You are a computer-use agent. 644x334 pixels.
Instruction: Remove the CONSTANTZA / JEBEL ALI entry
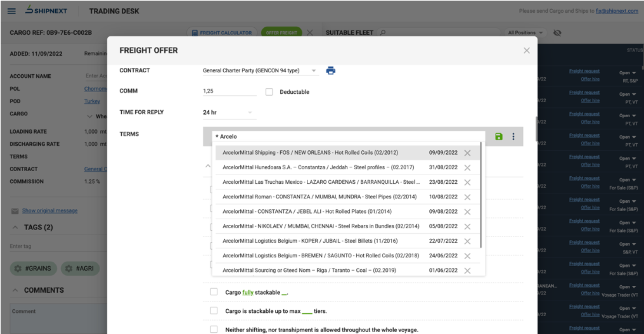467,212
